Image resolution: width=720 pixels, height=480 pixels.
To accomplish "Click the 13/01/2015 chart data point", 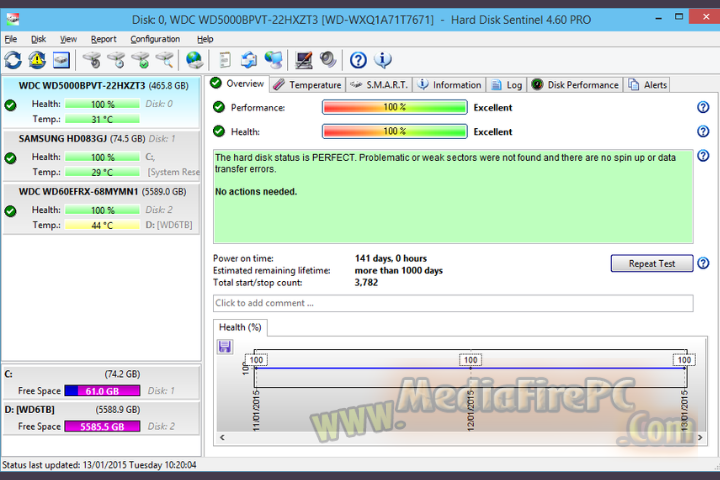I will (685, 368).
